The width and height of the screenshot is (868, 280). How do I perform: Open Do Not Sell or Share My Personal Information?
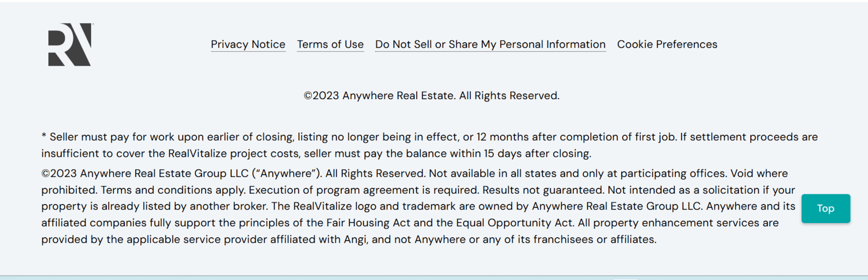(490, 44)
